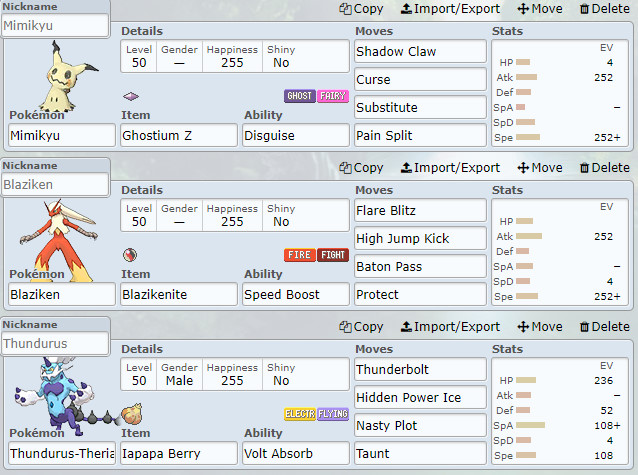Click the Fight type badge
The image size is (638, 475).
pos(333,255)
